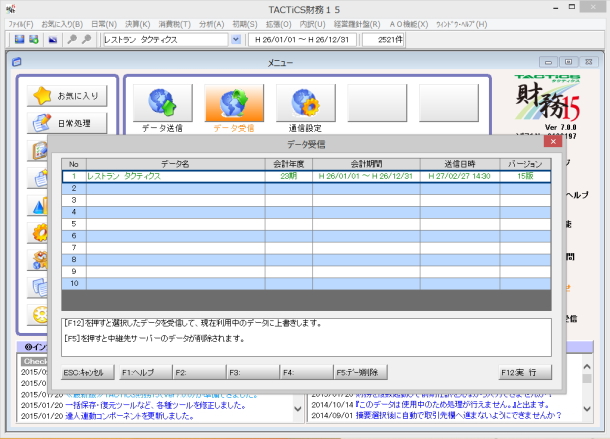Image resolution: width=610 pixels, height=439 pixels.
Task: Click the company name field レストラン タクティクス
Action: tap(166, 40)
